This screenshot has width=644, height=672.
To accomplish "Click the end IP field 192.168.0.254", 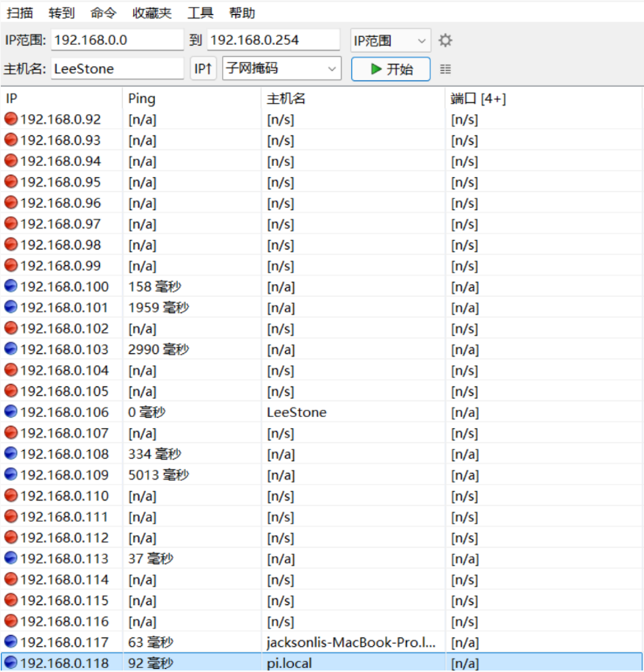I will point(273,40).
